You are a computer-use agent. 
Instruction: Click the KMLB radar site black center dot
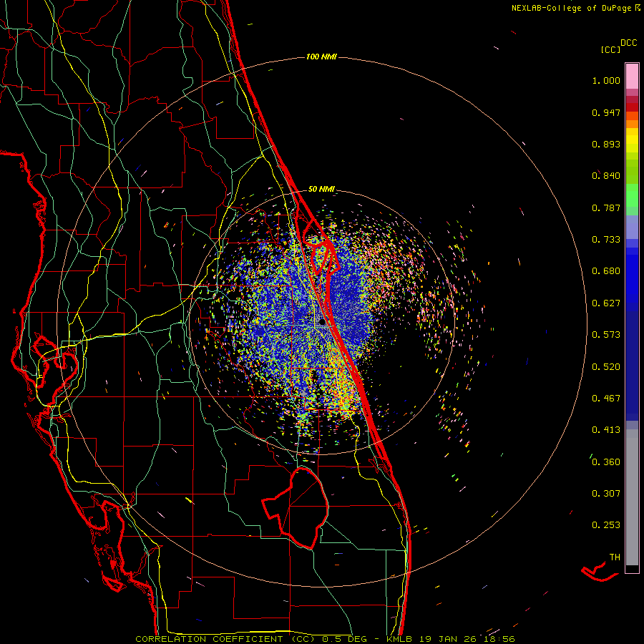pyautogui.click(x=323, y=323)
